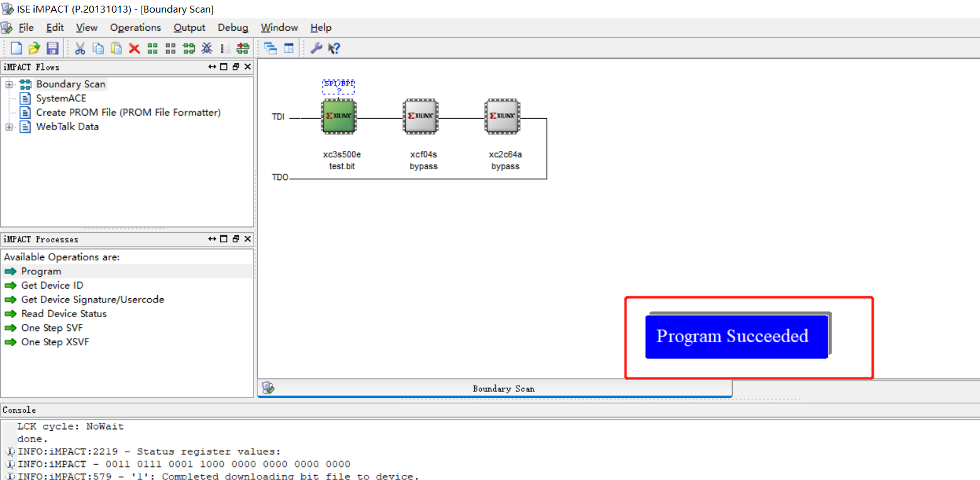Select the green xc3s500e Xilinx chip

coord(338,116)
